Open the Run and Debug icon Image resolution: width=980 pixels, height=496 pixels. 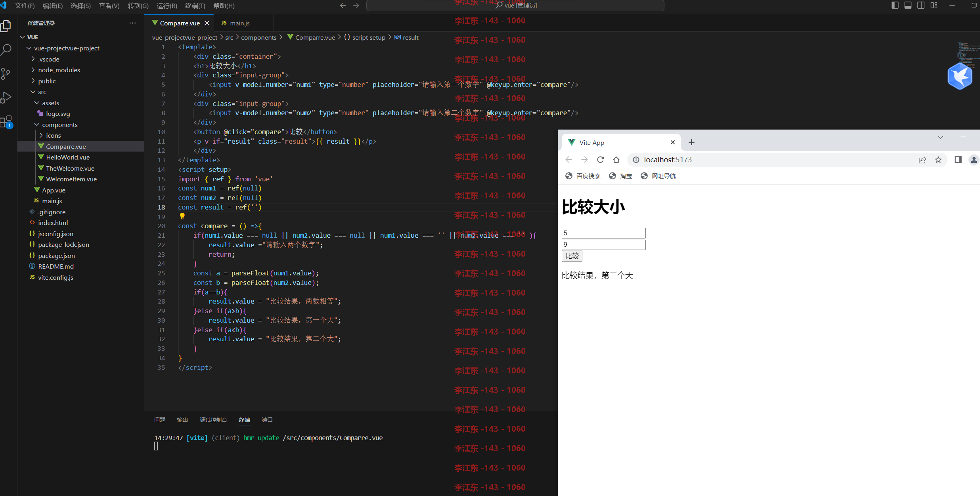[6, 97]
